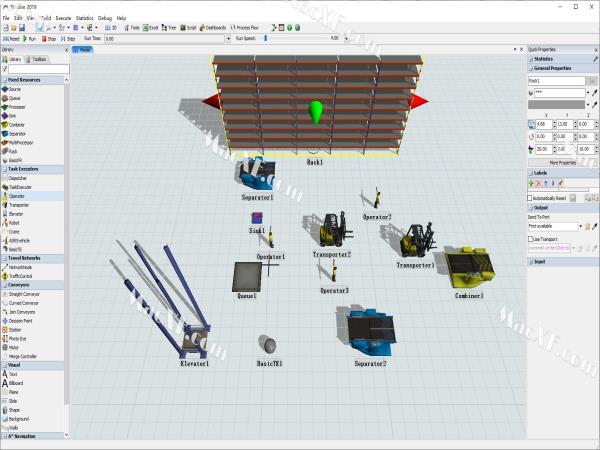This screenshot has height=450, width=600.
Task: Click the Run Speed slider
Action: (265, 38)
